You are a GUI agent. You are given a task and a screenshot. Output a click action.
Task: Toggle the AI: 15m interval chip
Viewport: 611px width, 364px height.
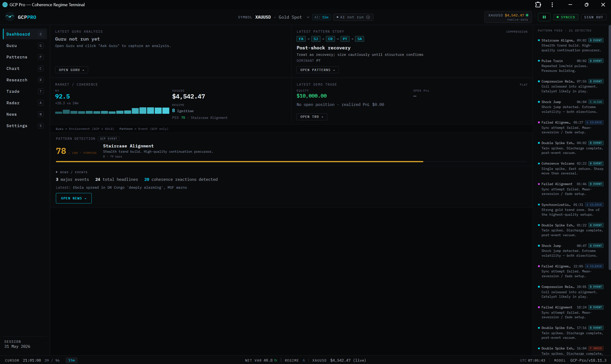point(322,17)
